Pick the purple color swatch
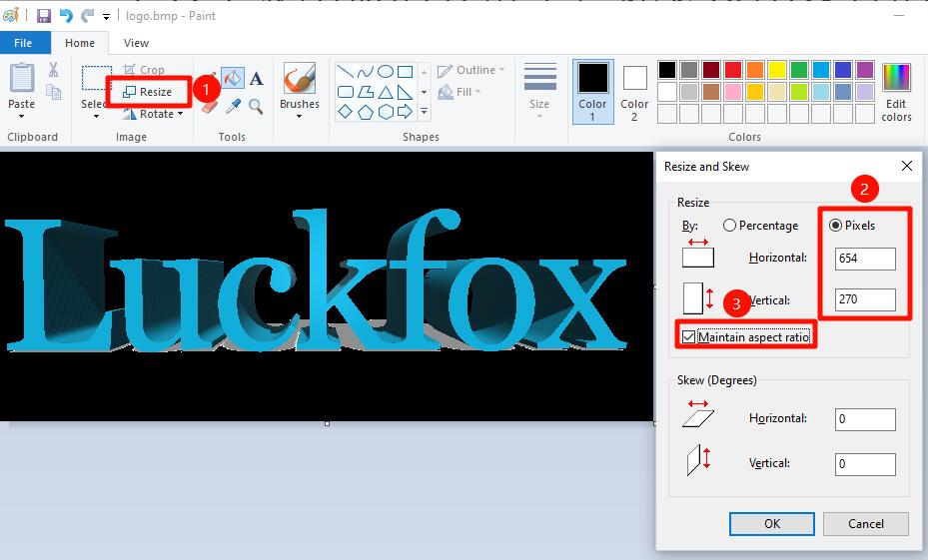 (865, 70)
